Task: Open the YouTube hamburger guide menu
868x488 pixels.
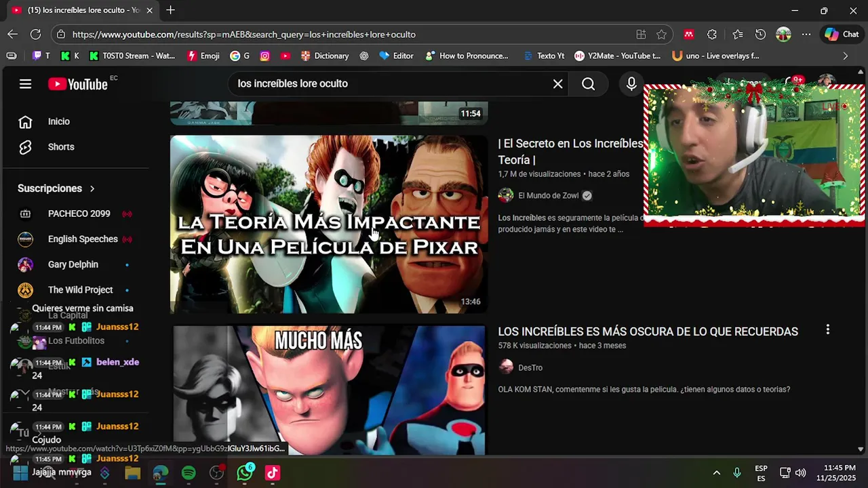Action: click(x=25, y=84)
